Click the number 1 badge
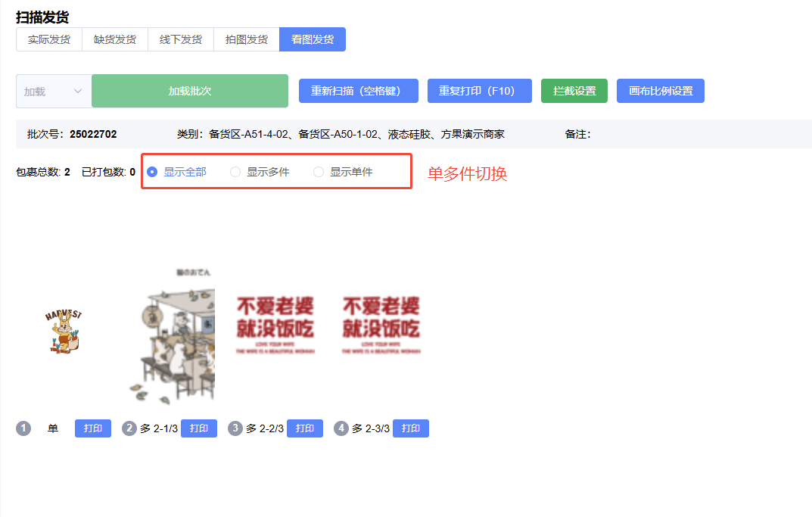The width and height of the screenshot is (812, 517). coord(23,428)
